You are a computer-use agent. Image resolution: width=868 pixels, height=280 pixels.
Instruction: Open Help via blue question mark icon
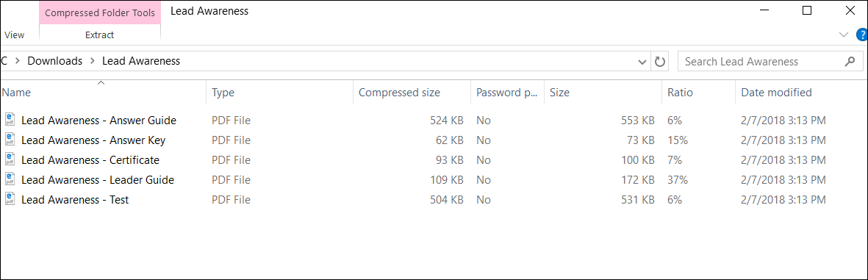[x=862, y=35]
